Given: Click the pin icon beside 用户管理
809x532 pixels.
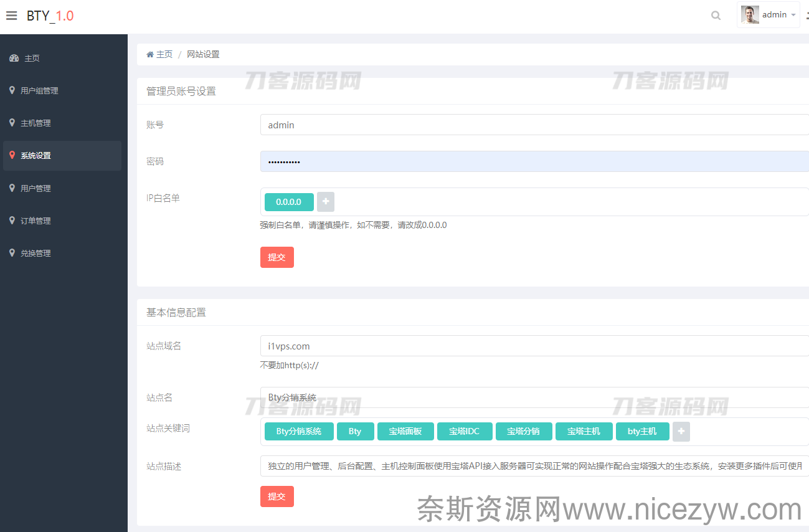Looking at the screenshot, I should (12, 188).
